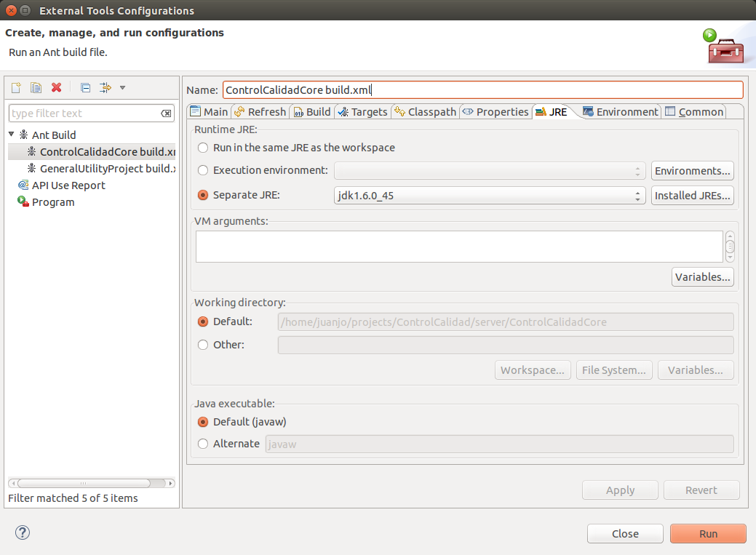
Task: Open the view menu dropdown arrow
Action: 122,88
